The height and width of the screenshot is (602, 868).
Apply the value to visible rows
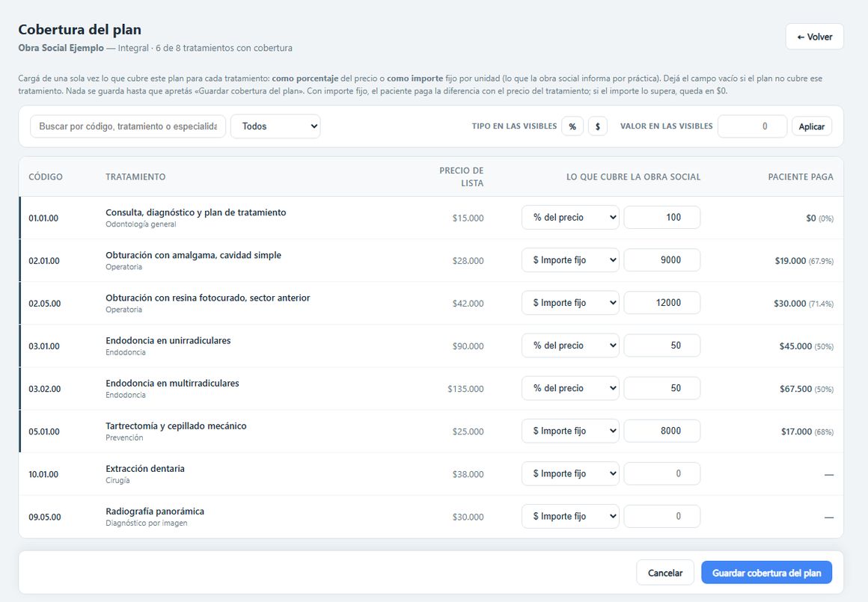pyautogui.click(x=812, y=126)
